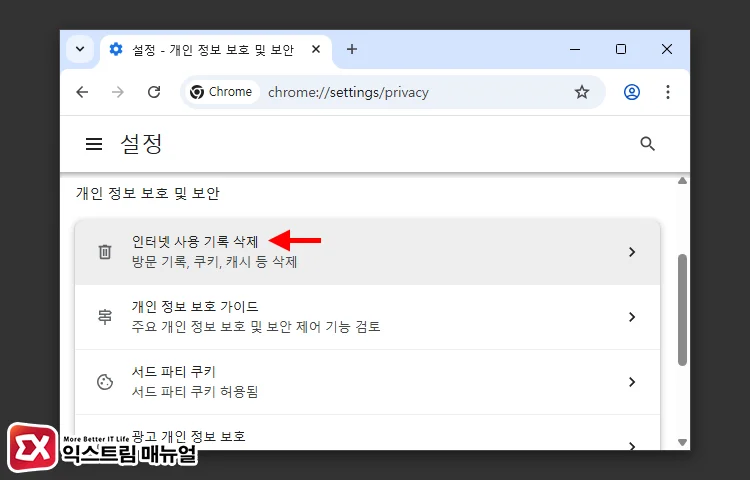Expand chevron for 인터넷 사용 기록 삭제
The image size is (750, 480).
pos(632,252)
